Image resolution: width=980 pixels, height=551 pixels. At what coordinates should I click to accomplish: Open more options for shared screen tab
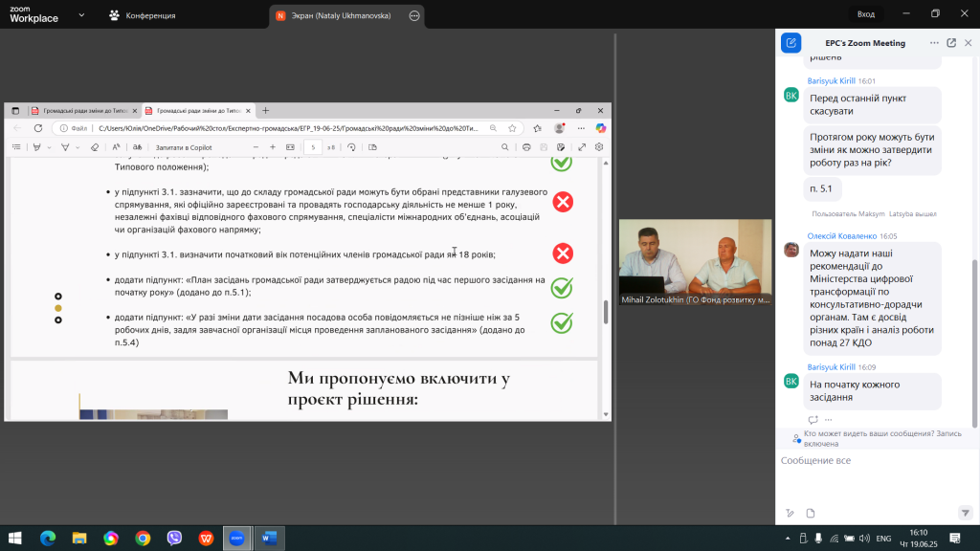tap(413, 15)
